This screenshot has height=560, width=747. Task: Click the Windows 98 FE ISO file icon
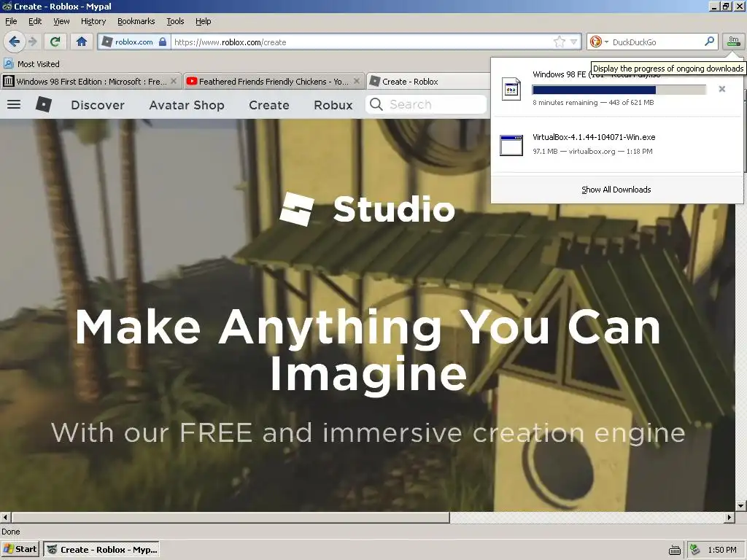coord(511,89)
